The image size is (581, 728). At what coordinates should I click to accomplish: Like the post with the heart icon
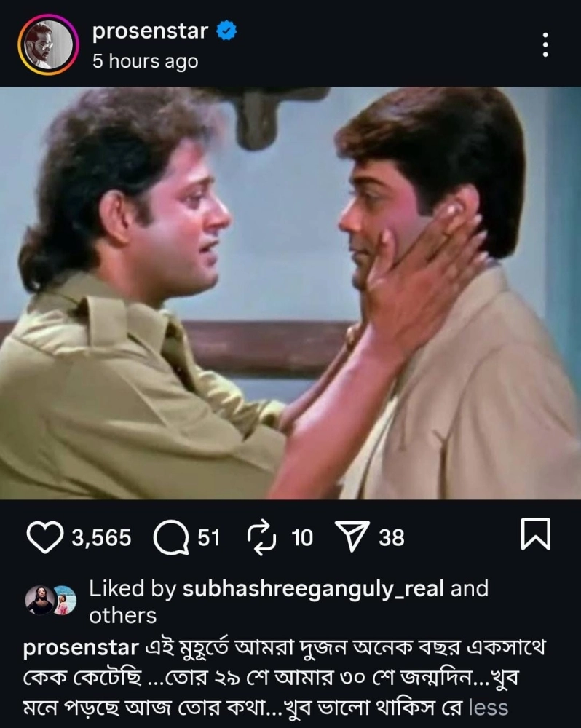pyautogui.click(x=45, y=537)
